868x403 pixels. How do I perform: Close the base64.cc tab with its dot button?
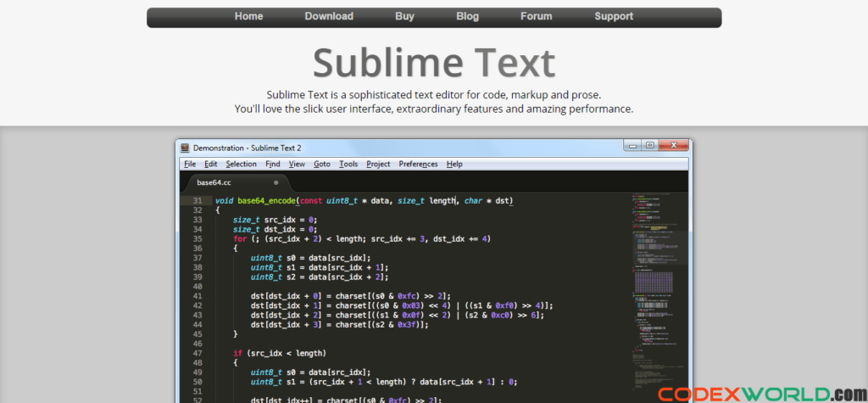pyautogui.click(x=275, y=182)
